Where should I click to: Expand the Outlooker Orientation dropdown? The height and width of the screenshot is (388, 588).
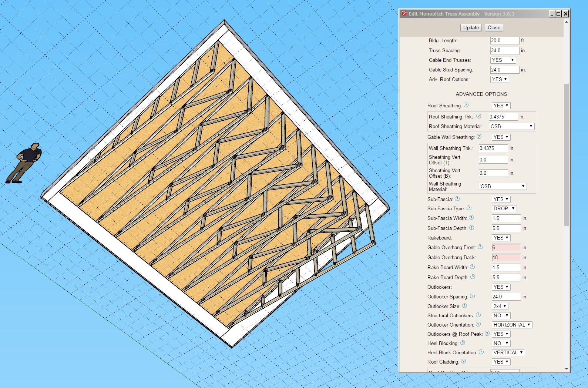[x=512, y=325]
